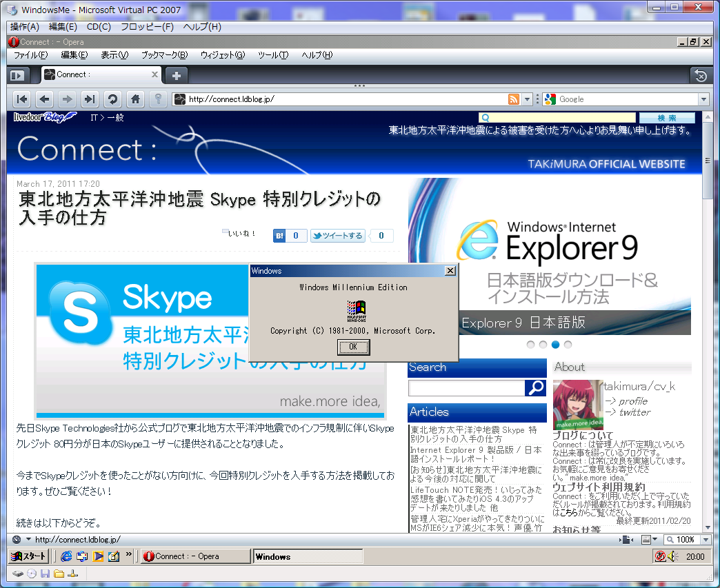
Task: Toggle the Opera panel sidebar button
Action: [x=17, y=75]
